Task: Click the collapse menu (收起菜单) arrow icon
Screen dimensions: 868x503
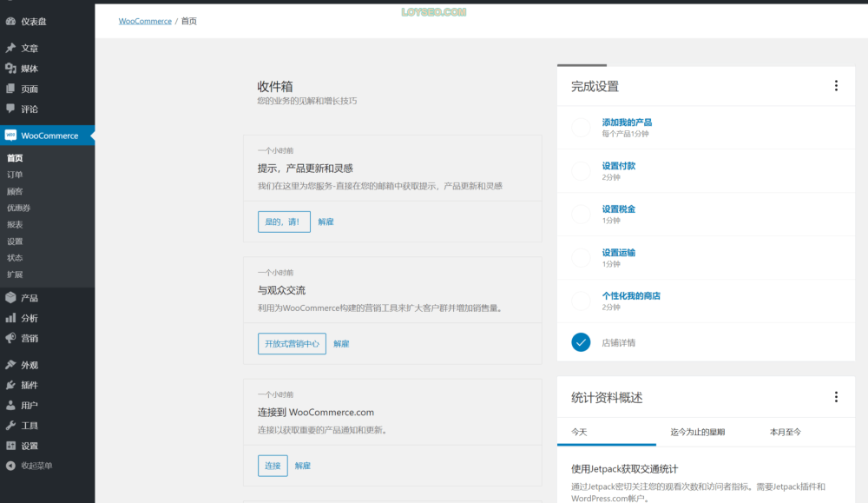Action: pyautogui.click(x=10, y=466)
